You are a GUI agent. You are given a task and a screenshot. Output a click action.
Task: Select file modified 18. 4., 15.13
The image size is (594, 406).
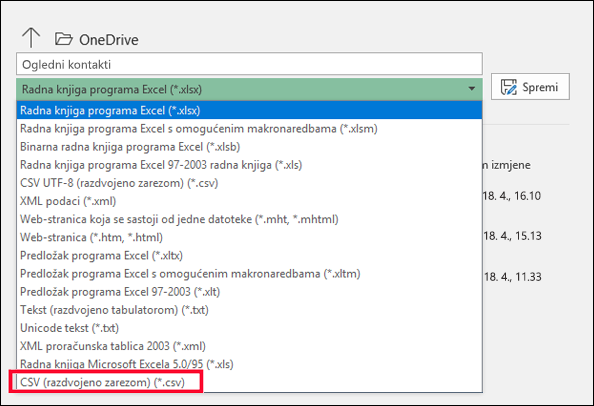513,236
